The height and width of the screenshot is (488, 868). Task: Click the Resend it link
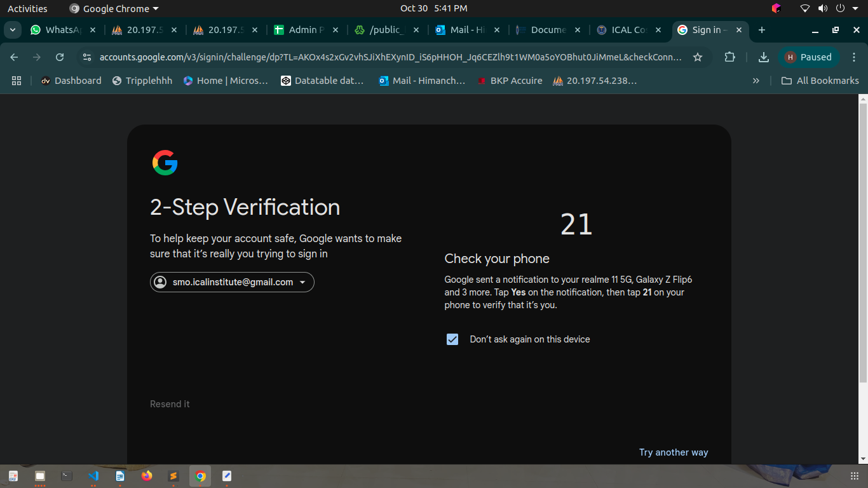tap(170, 404)
